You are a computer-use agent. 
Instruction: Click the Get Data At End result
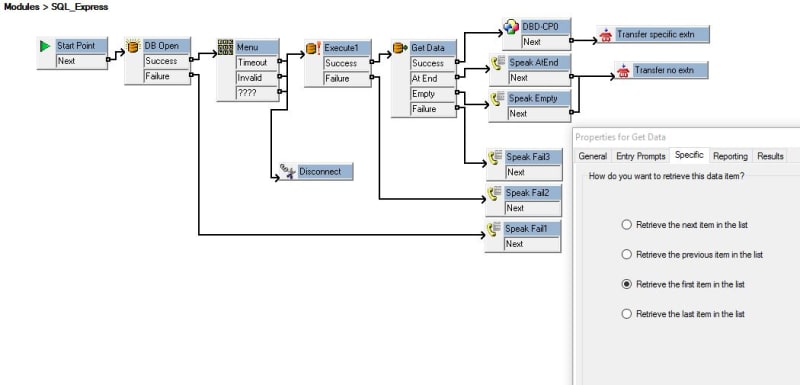click(433, 79)
